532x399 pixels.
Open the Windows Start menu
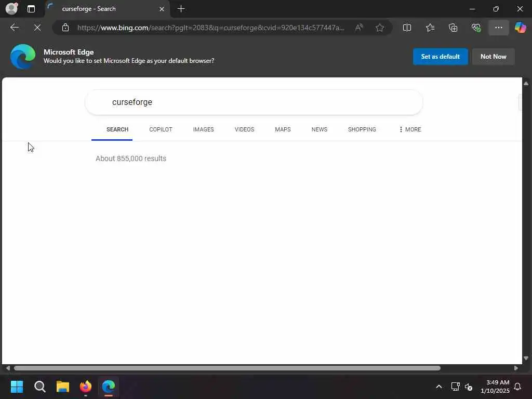17,387
